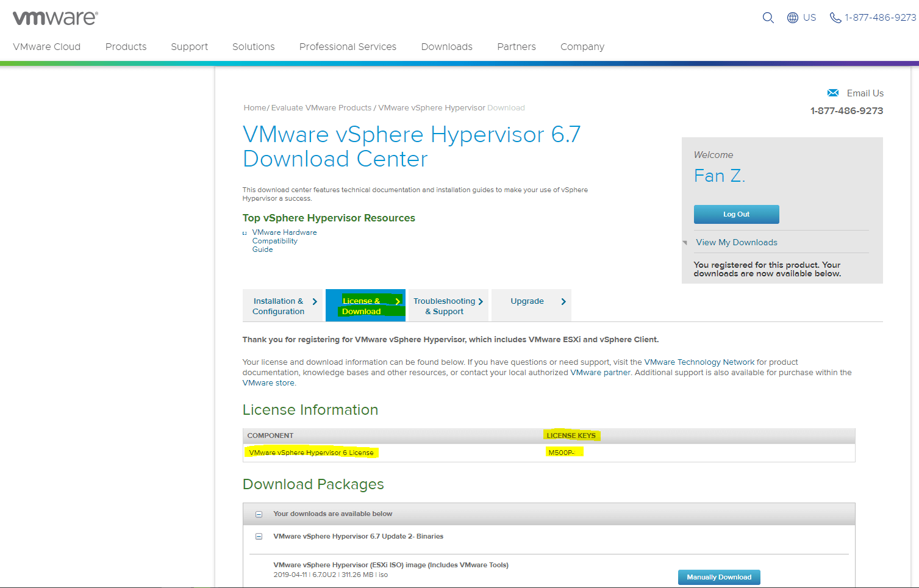The image size is (919, 588).
Task: Open Products menu
Action: (x=126, y=47)
